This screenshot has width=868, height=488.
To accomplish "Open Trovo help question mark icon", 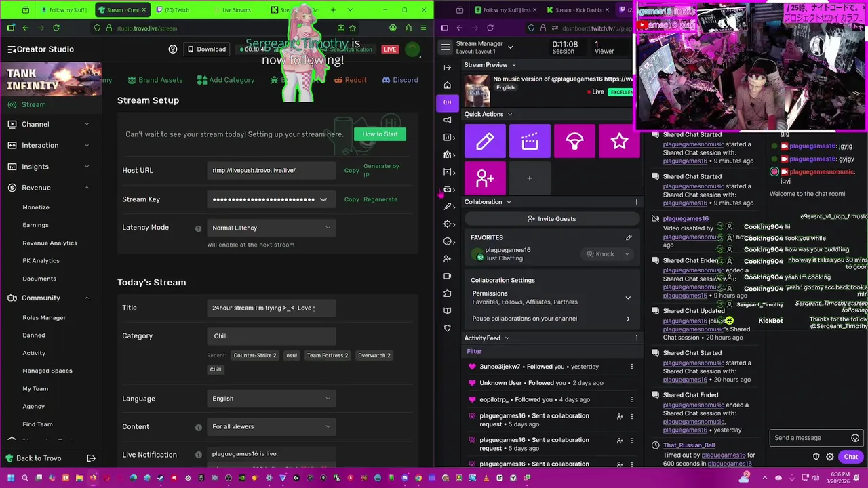I will [173, 49].
